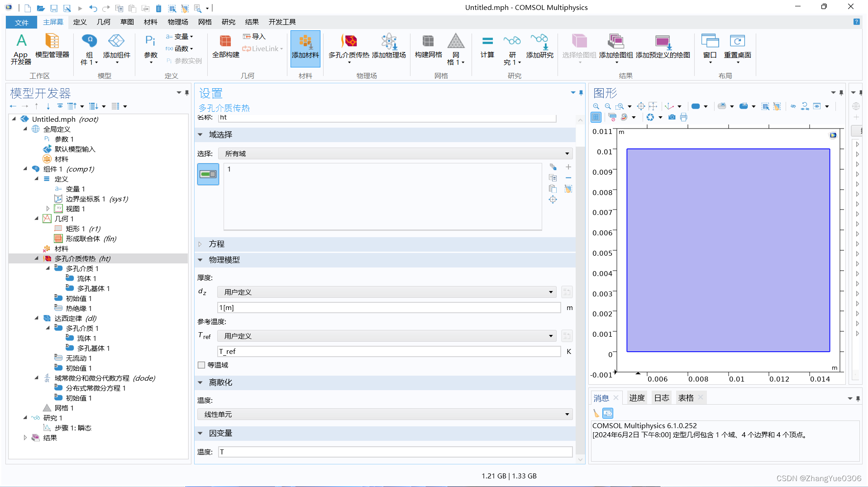Click the 导入 (Import) geometry button
868x487 pixels.
254,36
